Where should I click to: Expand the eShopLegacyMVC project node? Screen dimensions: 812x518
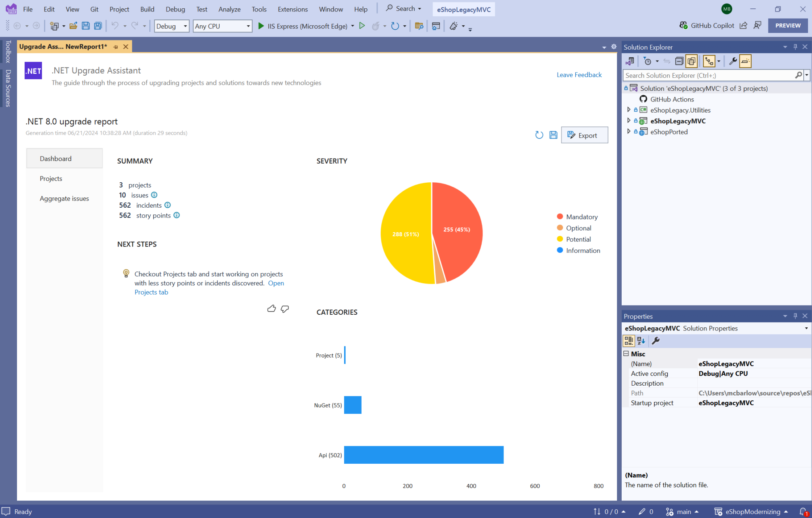point(629,120)
